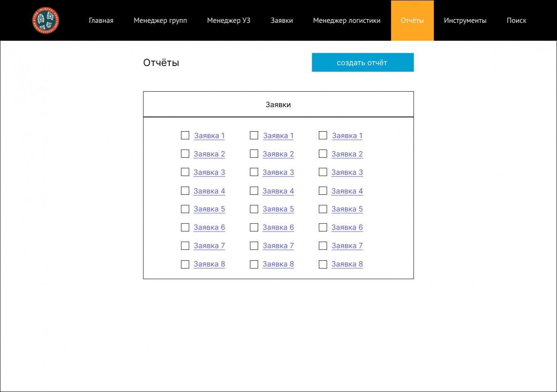Viewport: 557px width, 392px height.
Task: Follow the Заявка 6 link in the right column
Action: click(348, 228)
